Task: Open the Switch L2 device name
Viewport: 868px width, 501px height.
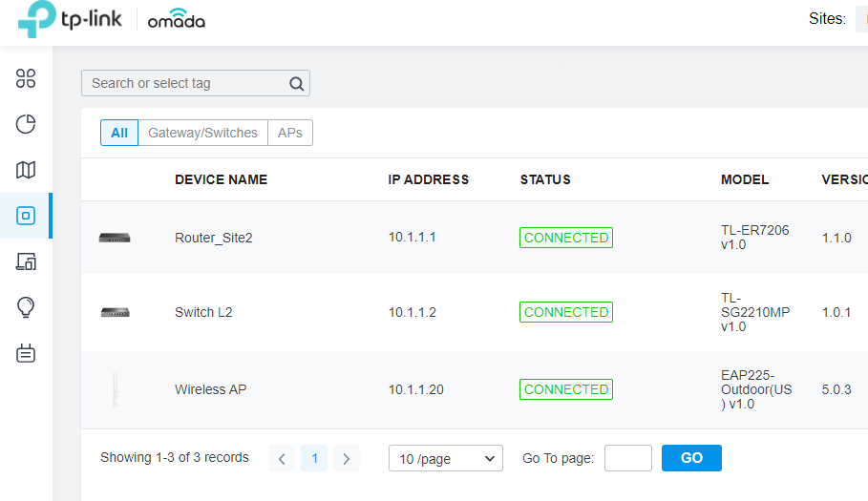Action: click(203, 312)
